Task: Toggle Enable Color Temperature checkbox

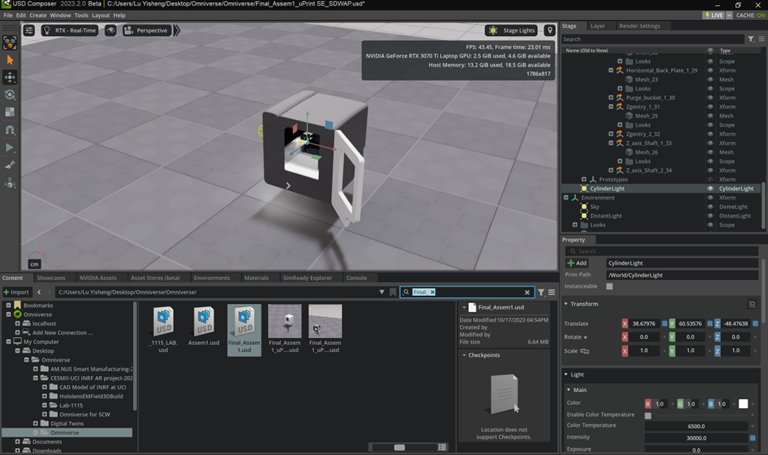Action: tap(648, 415)
